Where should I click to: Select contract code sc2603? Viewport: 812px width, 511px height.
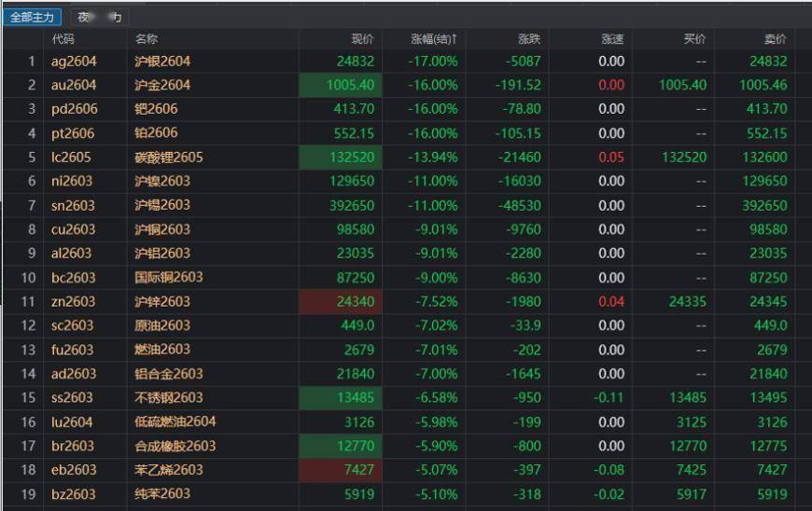73,325
